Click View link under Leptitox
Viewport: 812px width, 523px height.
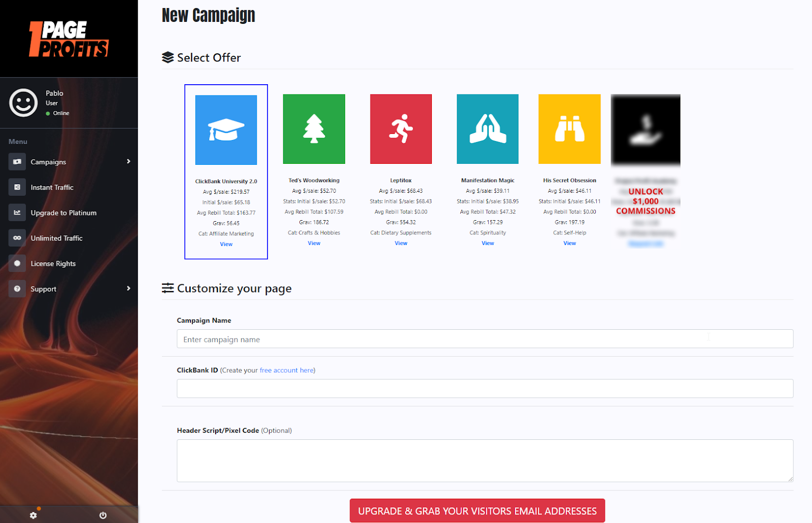point(401,243)
